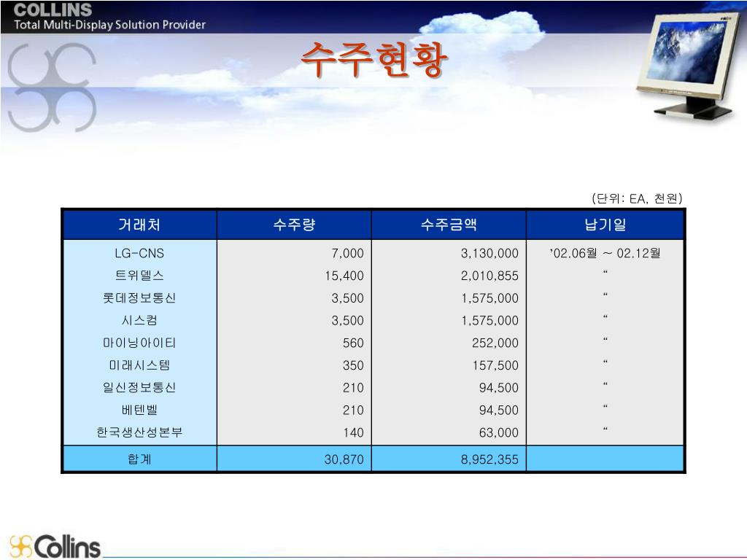Select the 일신정보통신 customer cell
The image size is (747, 560).
(139, 387)
